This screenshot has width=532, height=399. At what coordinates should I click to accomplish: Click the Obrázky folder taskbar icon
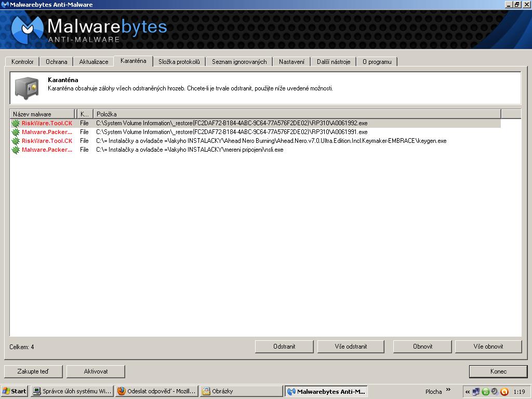tap(206, 391)
